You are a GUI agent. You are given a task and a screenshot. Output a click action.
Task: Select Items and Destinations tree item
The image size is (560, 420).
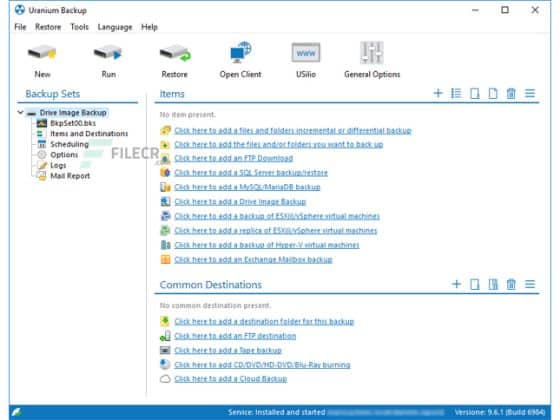click(89, 134)
